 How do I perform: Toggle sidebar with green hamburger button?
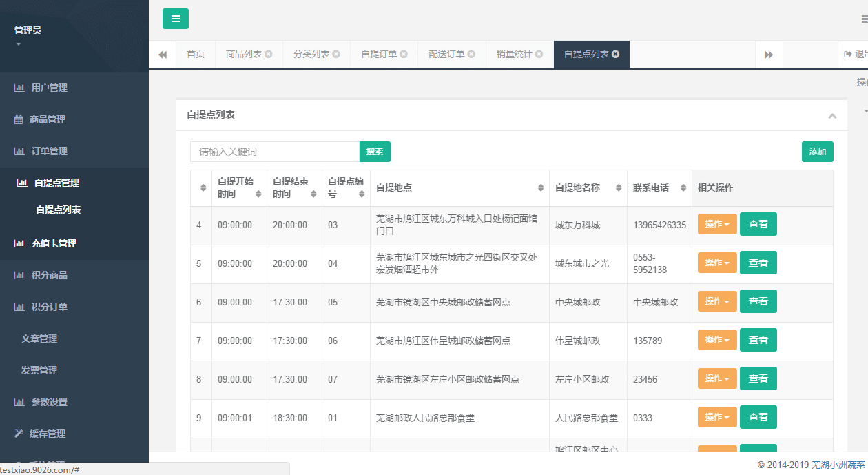point(175,19)
